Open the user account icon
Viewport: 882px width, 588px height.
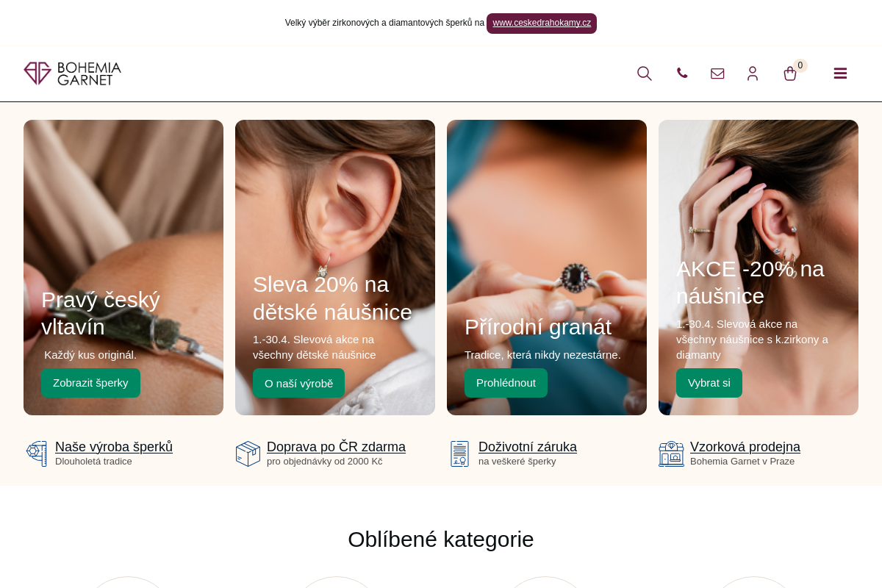pos(753,73)
